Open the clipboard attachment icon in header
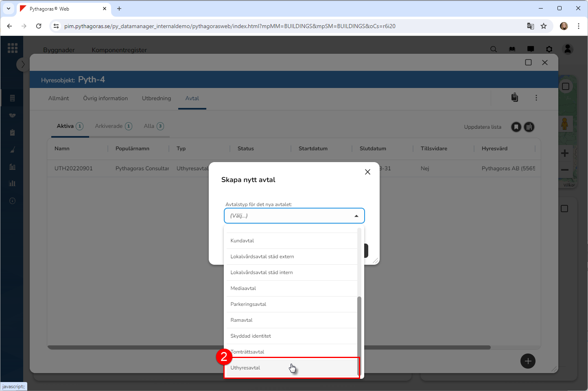 point(515,98)
